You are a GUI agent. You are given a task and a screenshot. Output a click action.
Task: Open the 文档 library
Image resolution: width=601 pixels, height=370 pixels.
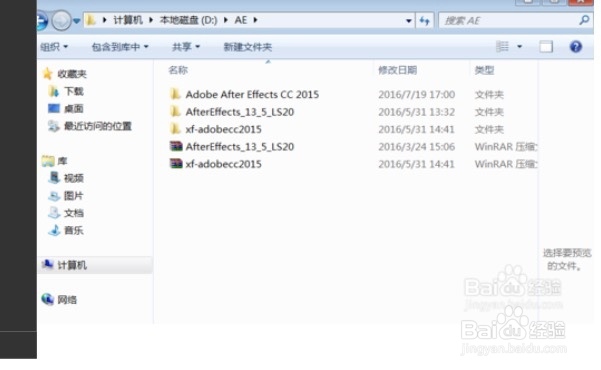pyautogui.click(x=74, y=213)
